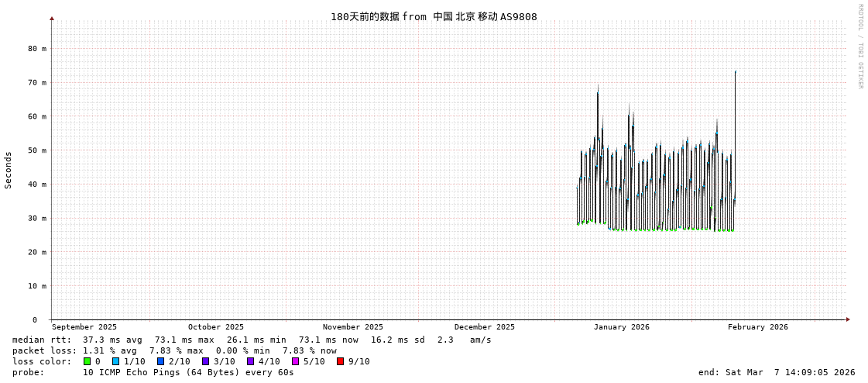The image size is (868, 383).
Task: Click the green 0 loss color swatch
Action: pos(87,361)
